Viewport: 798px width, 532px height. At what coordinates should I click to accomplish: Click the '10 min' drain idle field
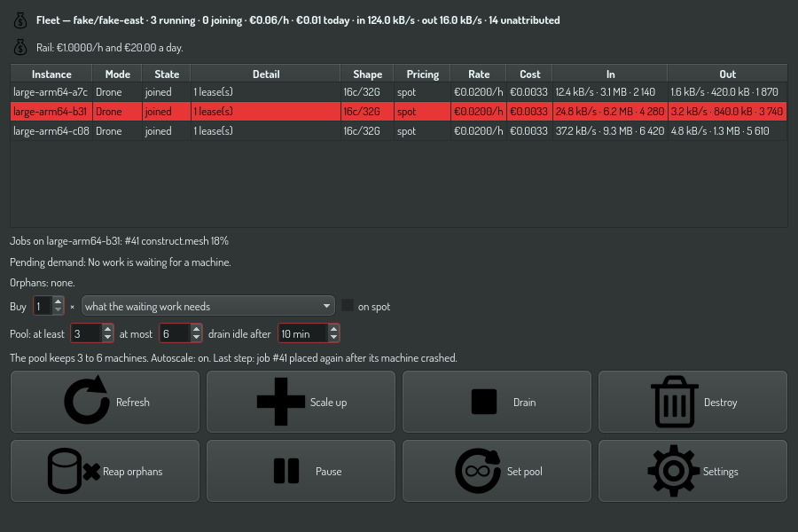click(304, 333)
